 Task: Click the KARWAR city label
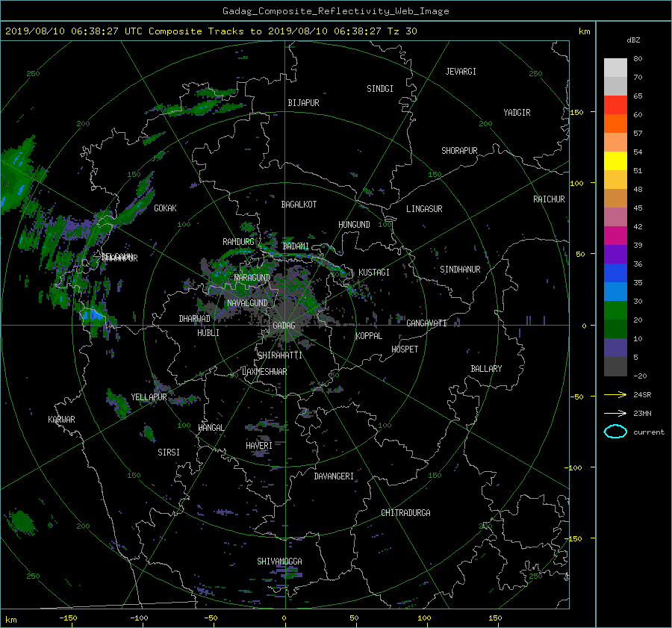click(x=61, y=420)
